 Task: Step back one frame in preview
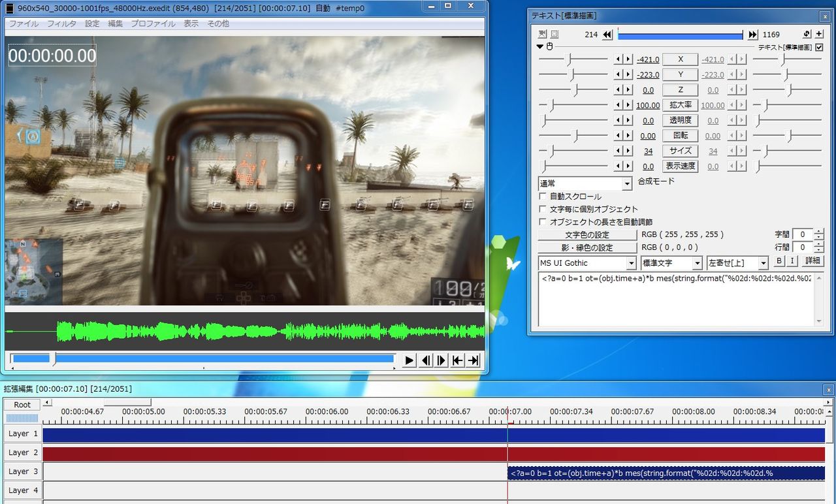tap(426, 360)
